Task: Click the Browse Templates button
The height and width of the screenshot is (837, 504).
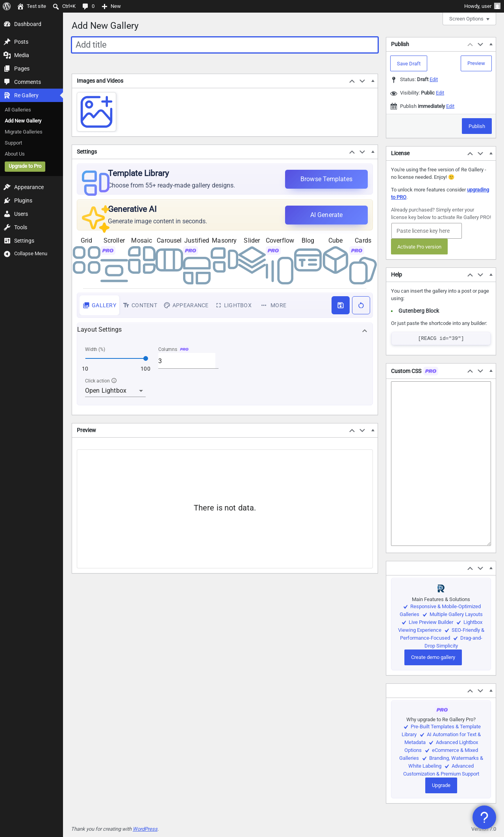Action: click(x=326, y=179)
